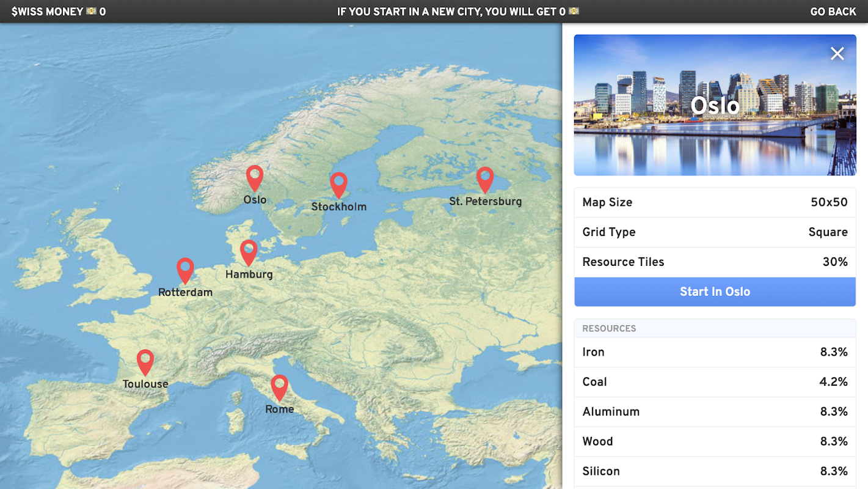Image resolution: width=868 pixels, height=489 pixels.
Task: Click the Resource Tiles row
Action: pos(715,262)
